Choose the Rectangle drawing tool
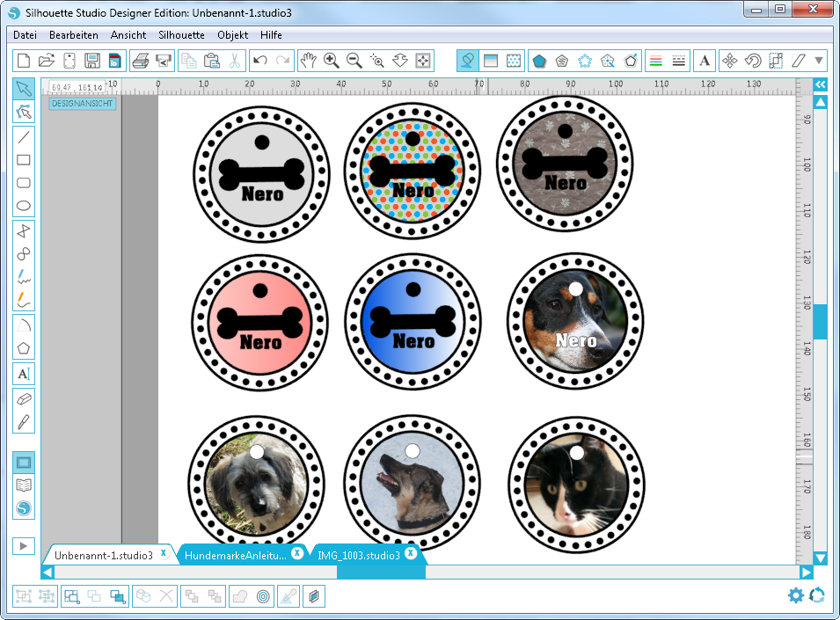Image resolution: width=840 pixels, height=620 pixels. [24, 160]
